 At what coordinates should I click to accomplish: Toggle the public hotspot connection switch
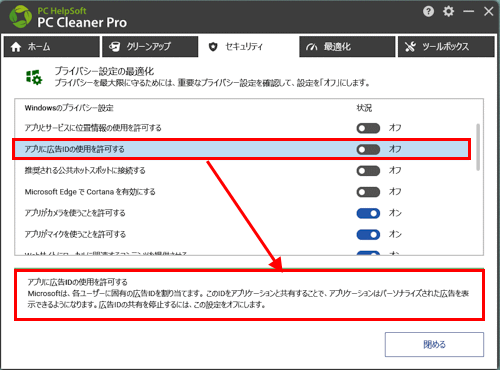coord(368,171)
